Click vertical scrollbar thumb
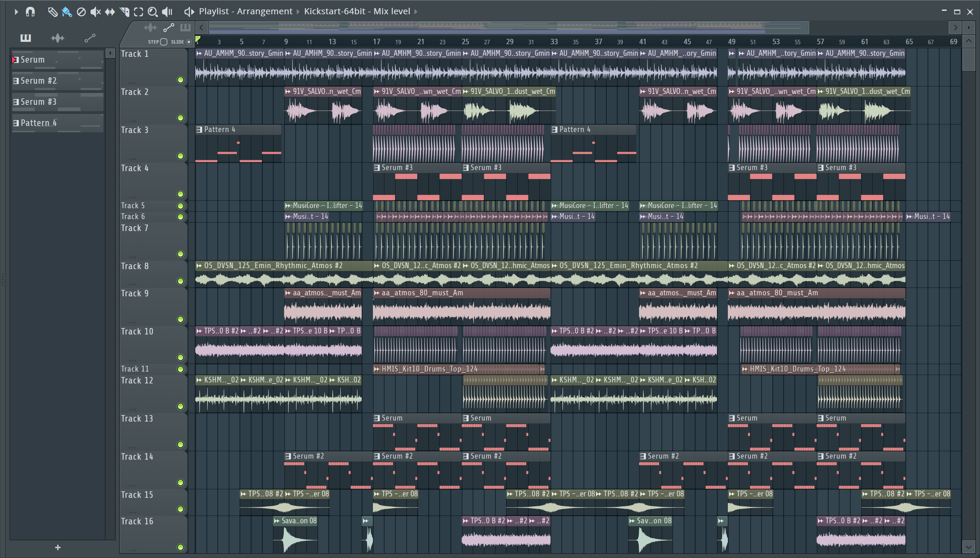Screen dimensions: 980x558 [x=968, y=60]
